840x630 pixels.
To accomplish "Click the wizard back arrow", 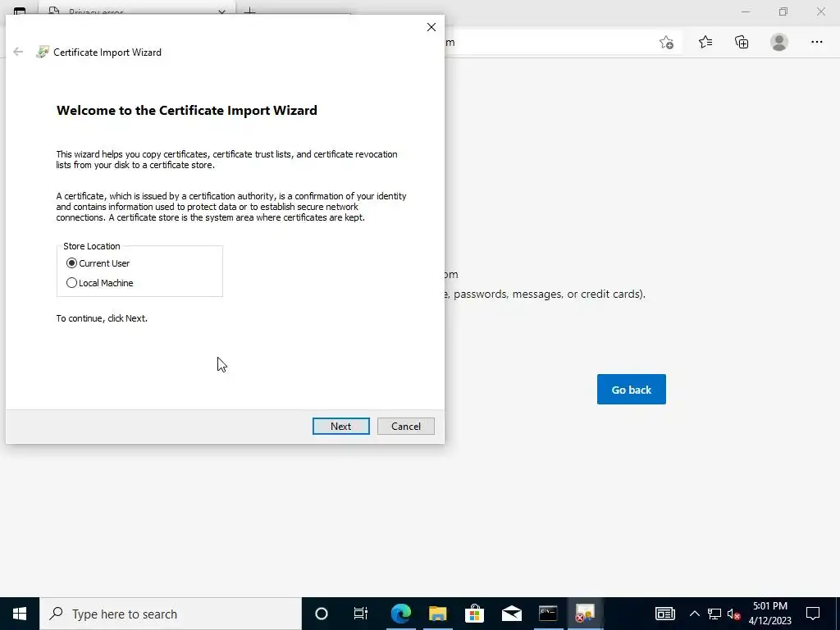I will (18, 52).
